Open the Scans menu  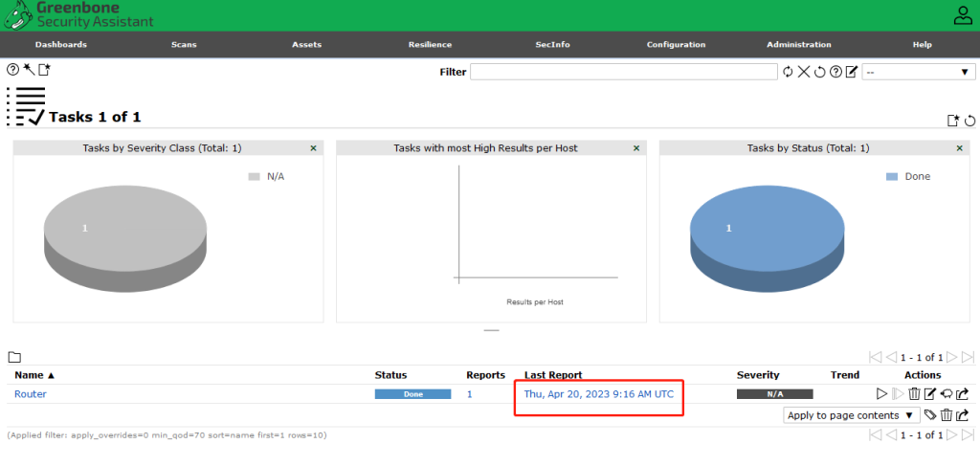(x=184, y=45)
